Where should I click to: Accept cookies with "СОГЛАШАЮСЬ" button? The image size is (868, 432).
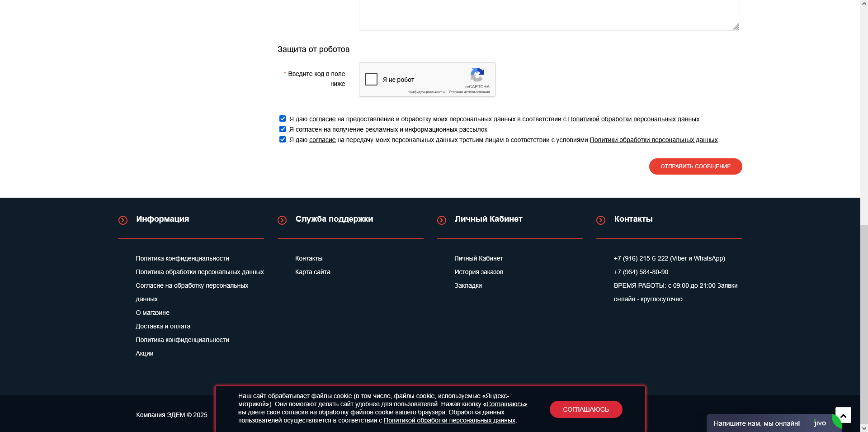coord(585,409)
